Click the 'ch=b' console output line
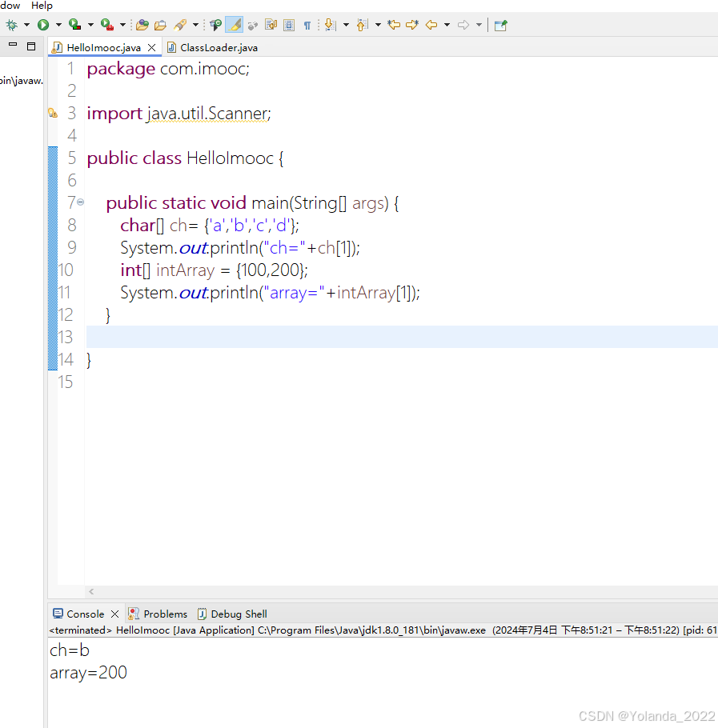718x728 pixels. pos(69,650)
